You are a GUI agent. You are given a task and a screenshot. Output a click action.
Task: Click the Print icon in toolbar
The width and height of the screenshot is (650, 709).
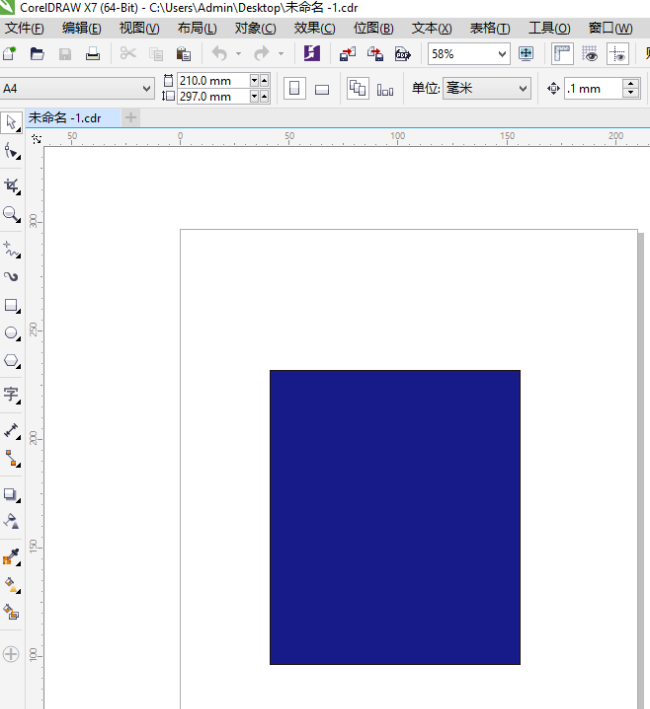[93, 54]
